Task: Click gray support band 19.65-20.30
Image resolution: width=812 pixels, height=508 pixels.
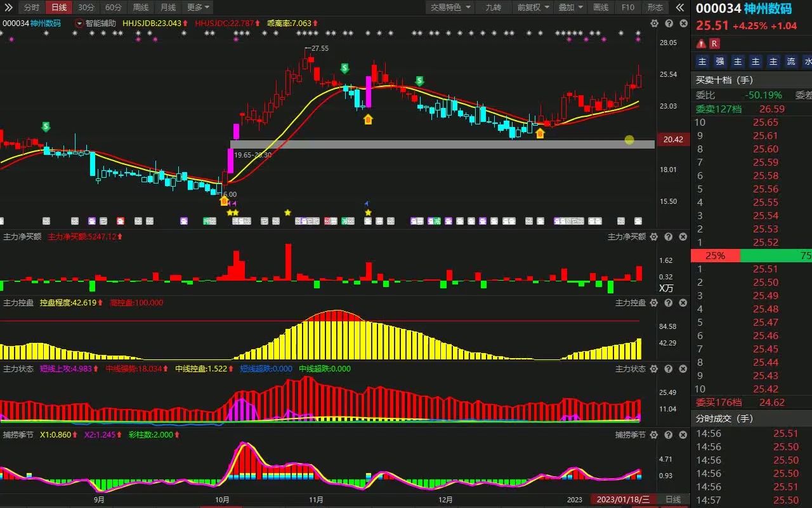Action: [442, 144]
